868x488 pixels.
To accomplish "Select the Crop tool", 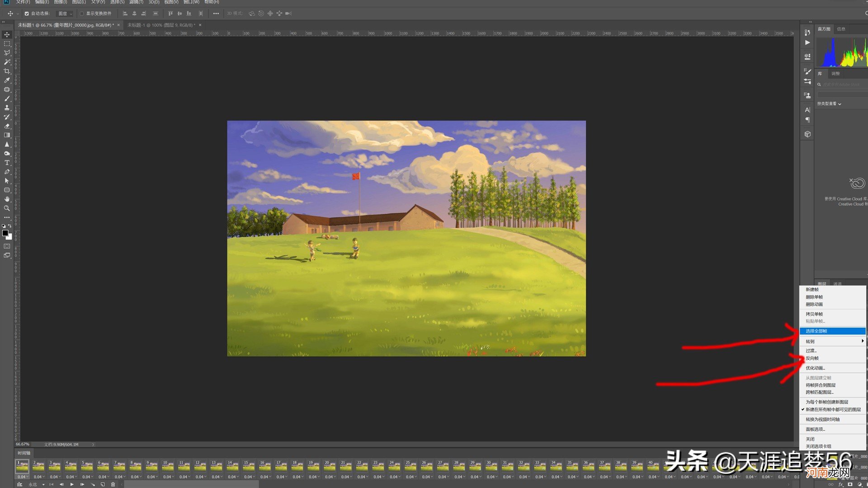I will point(7,71).
